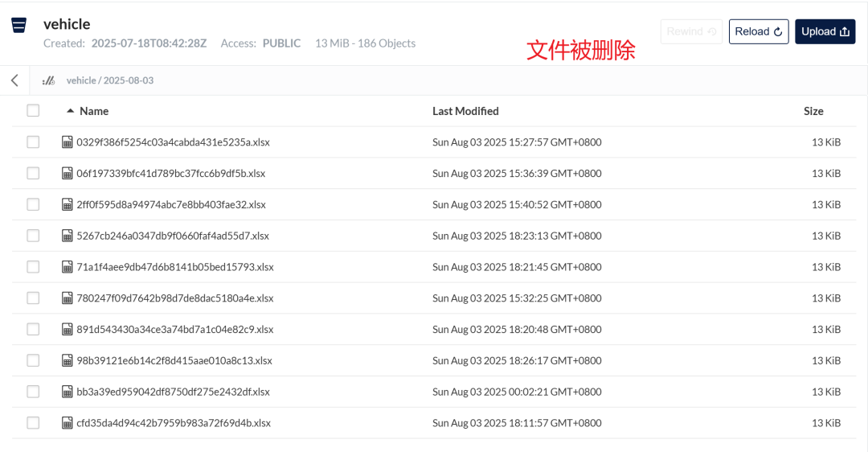The image size is (868, 452).
Task: Check the box for 98b39121e6b14c2f8d415aae010a8c13.xlsx
Action: point(33,360)
